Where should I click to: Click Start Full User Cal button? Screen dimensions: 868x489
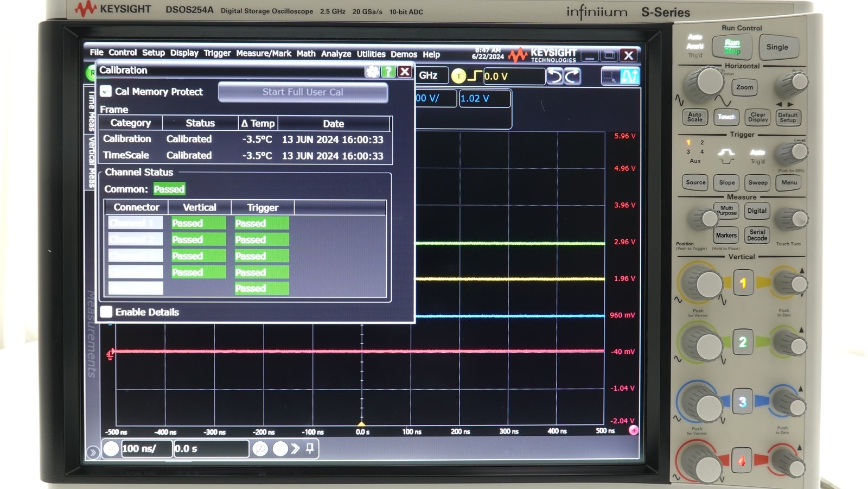pos(303,92)
